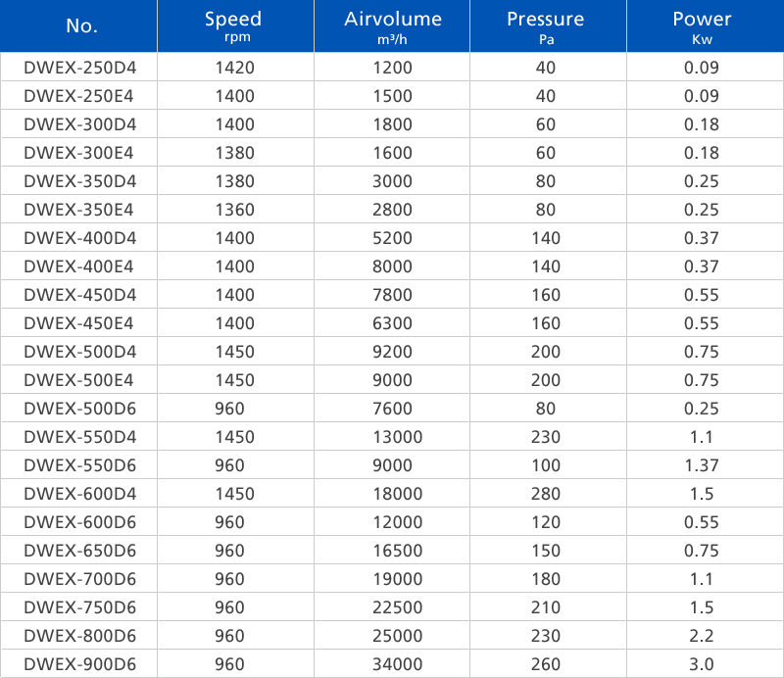Select the Pressure Pa column header
784x678 pixels.
(x=546, y=26)
